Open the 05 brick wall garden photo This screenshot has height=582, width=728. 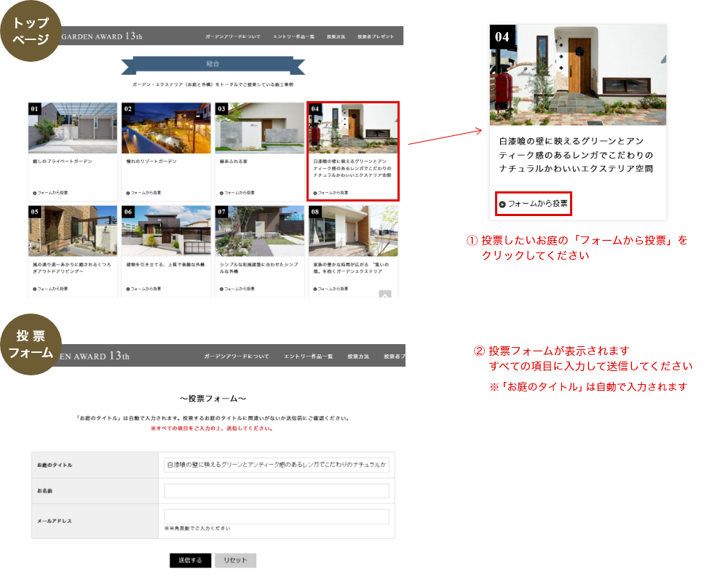72,231
